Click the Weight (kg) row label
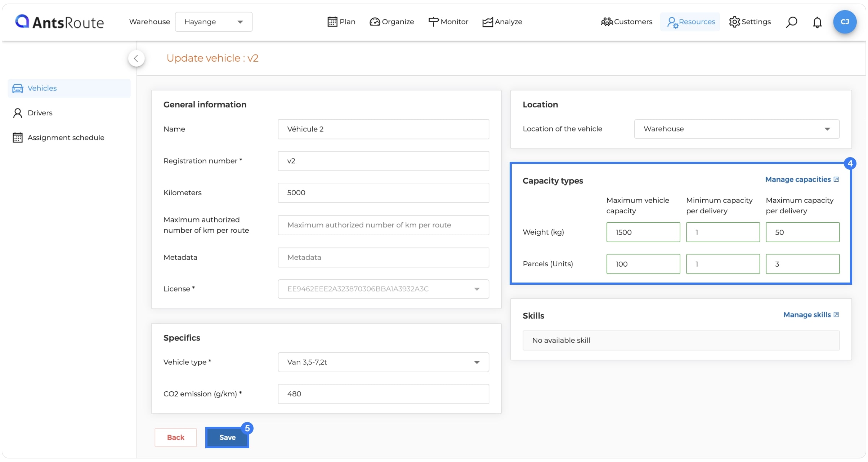This screenshot has width=868, height=462. coord(543,232)
